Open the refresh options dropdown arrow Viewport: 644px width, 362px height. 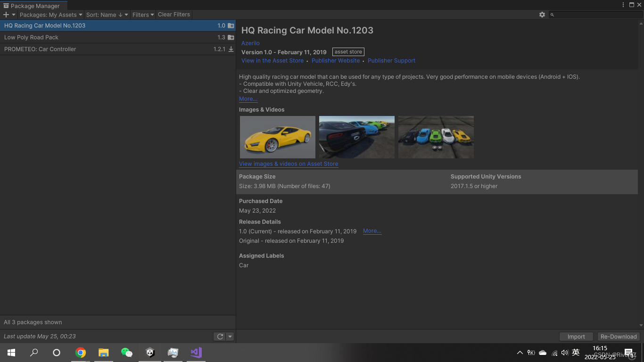click(x=230, y=336)
